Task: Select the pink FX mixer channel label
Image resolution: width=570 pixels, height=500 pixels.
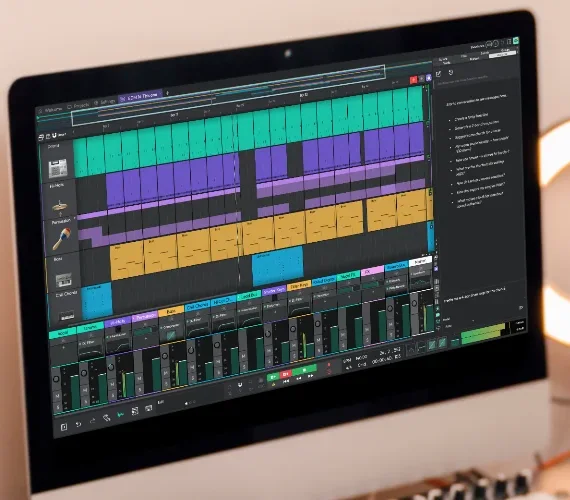Action: [372, 271]
